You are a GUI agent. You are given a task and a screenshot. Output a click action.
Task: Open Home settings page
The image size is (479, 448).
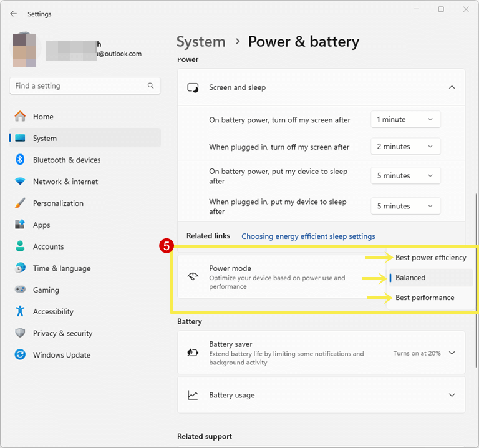point(85,117)
